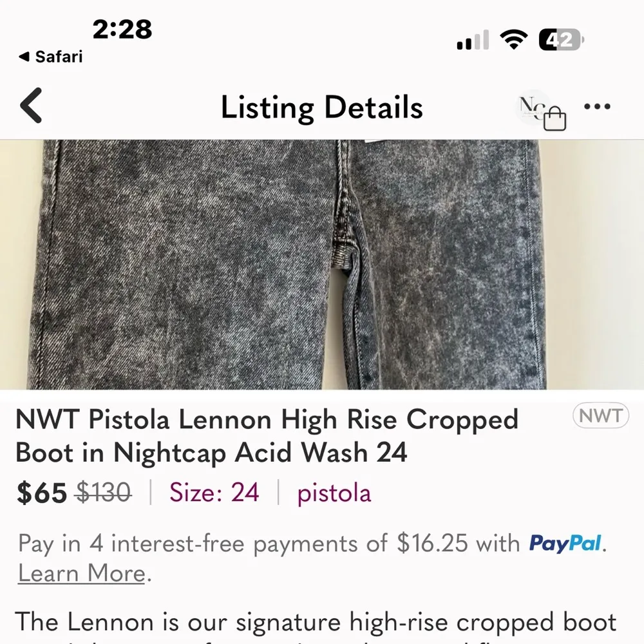The image size is (644, 644).
Task: Tap the Wi-Fi indicator in the status bar
Action: click(512, 39)
